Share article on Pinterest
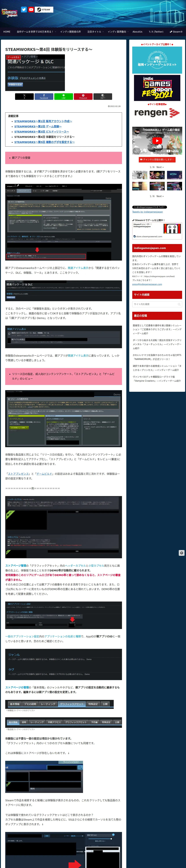 (x=83, y=96)
